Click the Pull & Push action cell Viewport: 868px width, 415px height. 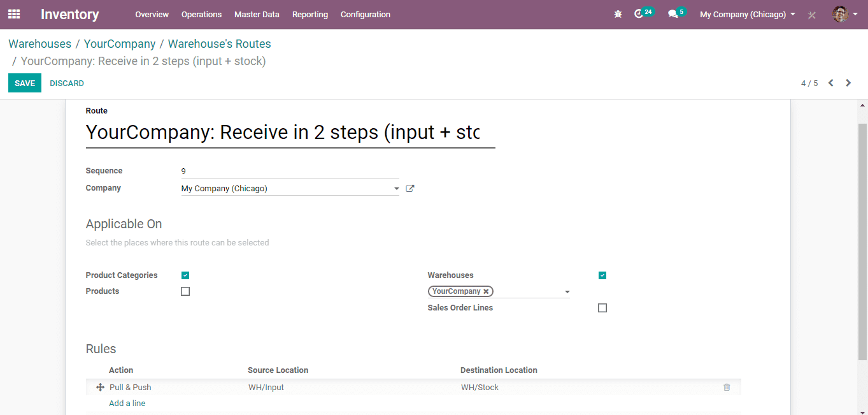(x=131, y=388)
